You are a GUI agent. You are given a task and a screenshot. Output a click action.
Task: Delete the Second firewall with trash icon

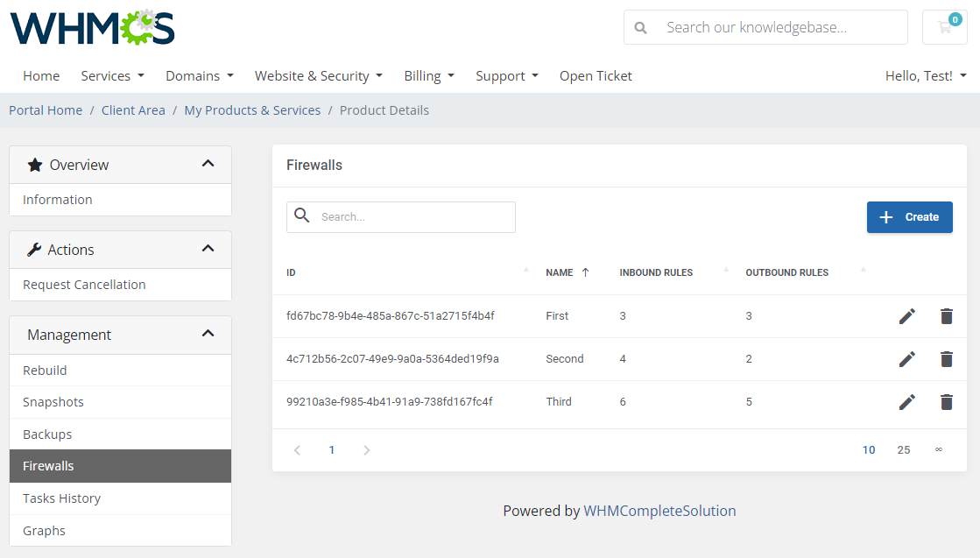click(947, 359)
